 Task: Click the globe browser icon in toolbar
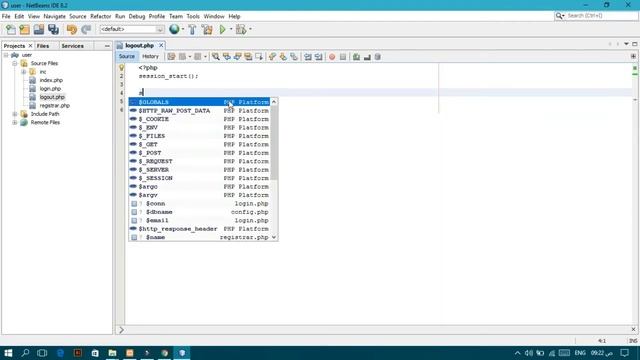174,29
